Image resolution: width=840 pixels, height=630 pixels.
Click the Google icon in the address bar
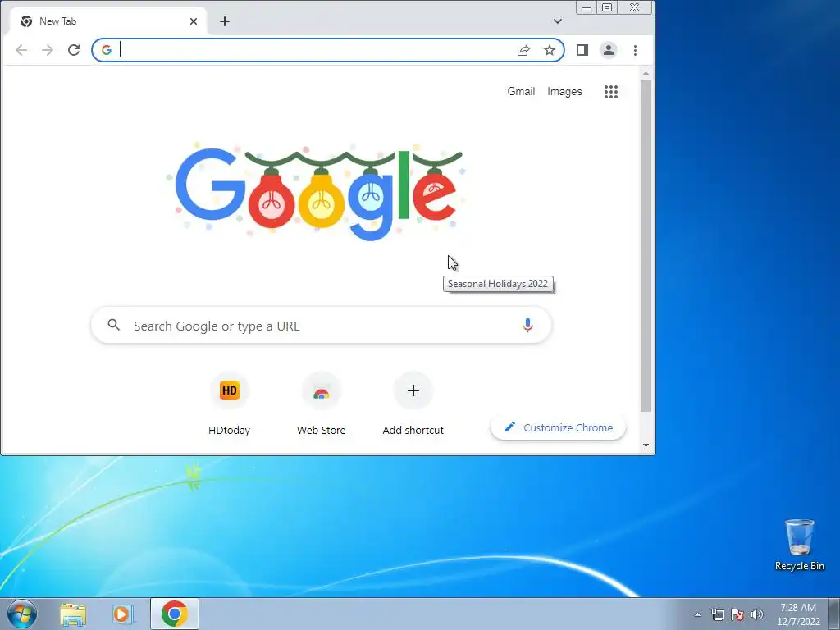pyautogui.click(x=107, y=50)
